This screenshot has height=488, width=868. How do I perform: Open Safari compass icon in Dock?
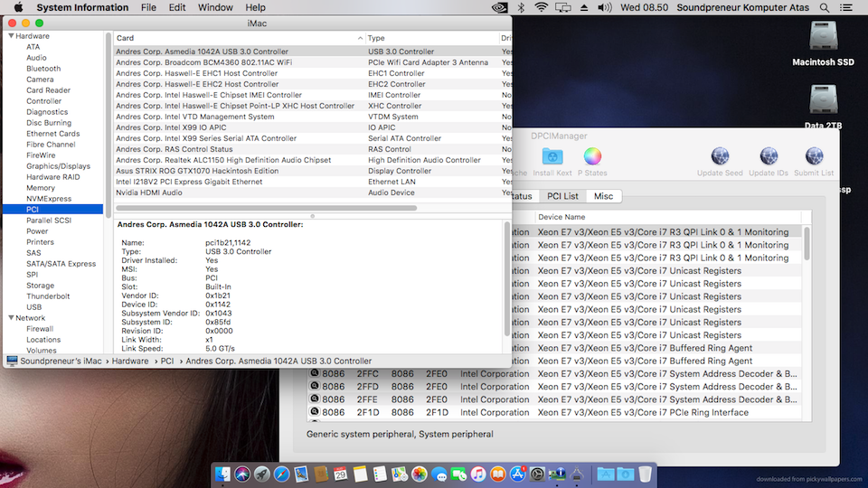(x=281, y=474)
